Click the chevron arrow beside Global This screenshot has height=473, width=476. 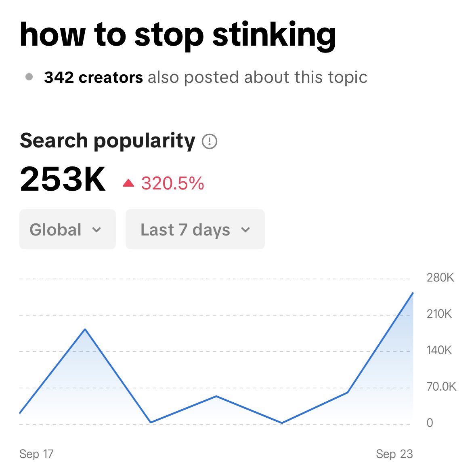pos(96,230)
